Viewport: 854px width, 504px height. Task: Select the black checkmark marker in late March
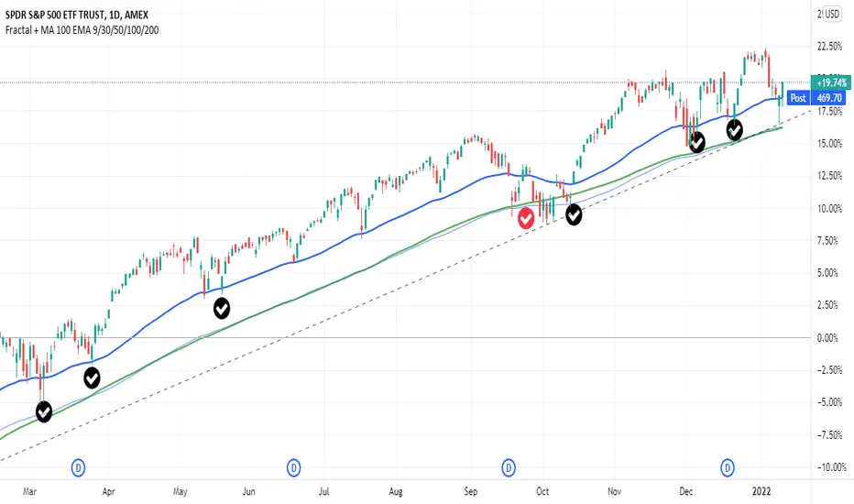click(x=92, y=378)
